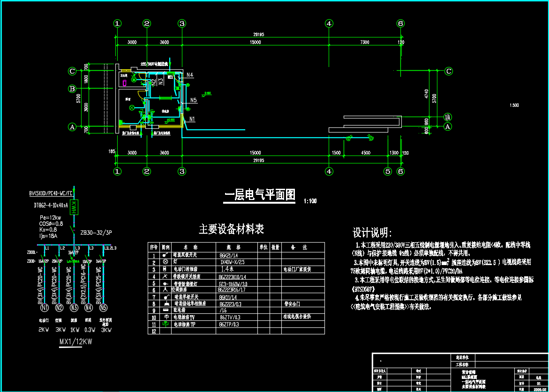This screenshot has width=549, height=392.
Task: Click grid bubble 5 at bottom of plan
Action: point(388,171)
